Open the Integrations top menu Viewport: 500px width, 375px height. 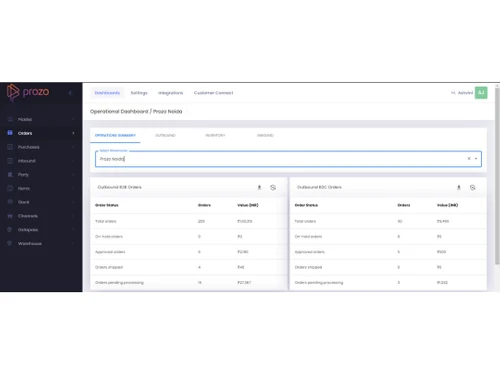click(x=171, y=93)
